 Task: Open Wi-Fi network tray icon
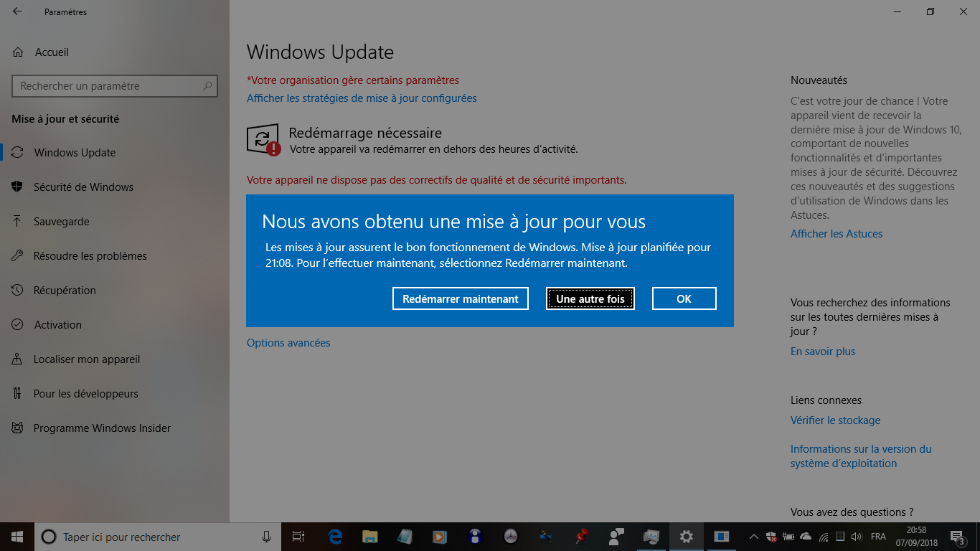pyautogui.click(x=823, y=537)
